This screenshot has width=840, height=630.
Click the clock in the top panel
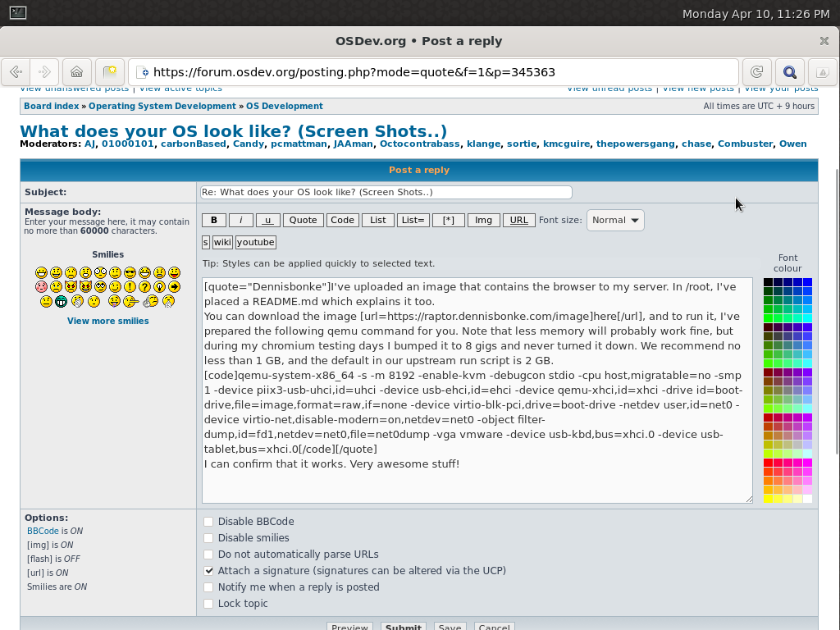pos(756,14)
